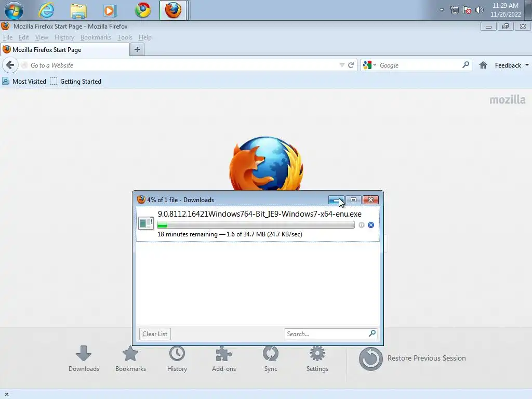The height and width of the screenshot is (399, 532).
Task: Pause the download in Downloads window
Action: click(362, 225)
